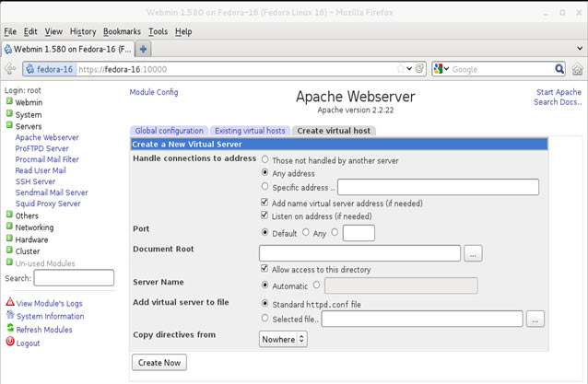Viewport: 588px width, 384px height.
Task: Select the Port 'Any' radio option
Action: [306, 233]
